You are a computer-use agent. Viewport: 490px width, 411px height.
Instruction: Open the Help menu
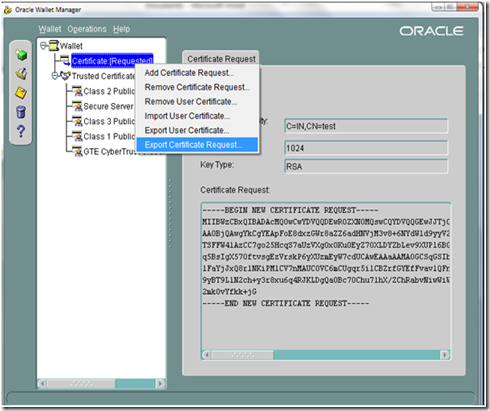[x=121, y=29]
